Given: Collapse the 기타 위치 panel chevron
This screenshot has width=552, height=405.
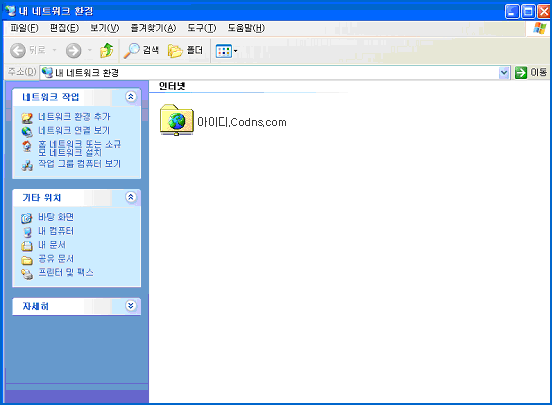Looking at the screenshot, I should click(x=131, y=197).
